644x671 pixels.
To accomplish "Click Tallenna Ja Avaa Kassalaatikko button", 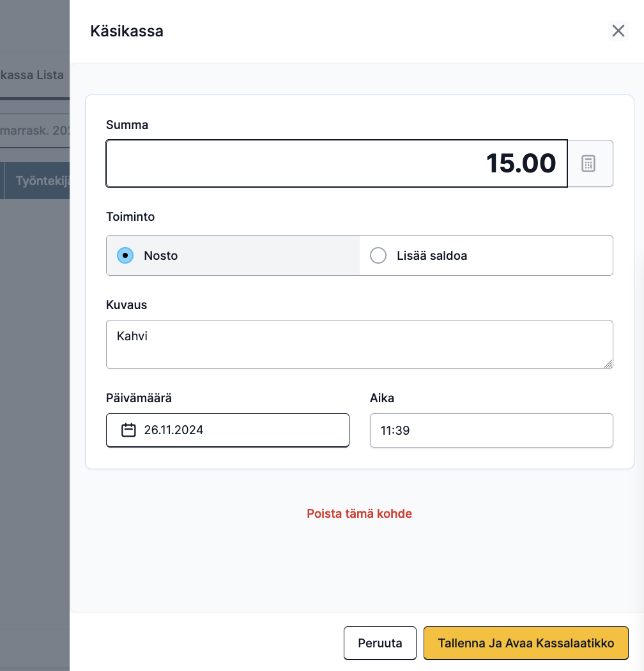I will (526, 643).
